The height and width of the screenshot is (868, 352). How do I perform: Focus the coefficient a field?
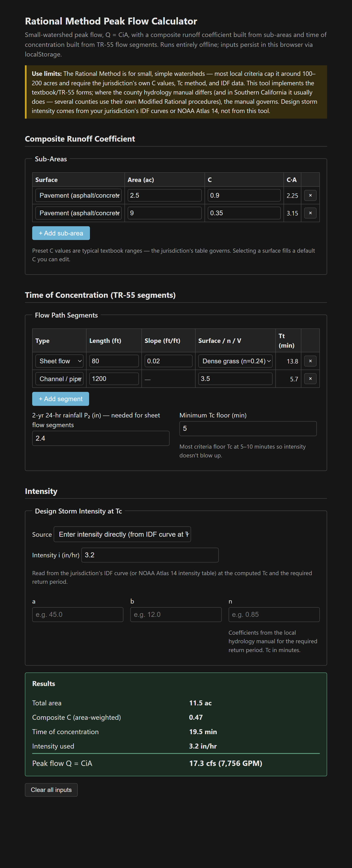[78, 615]
